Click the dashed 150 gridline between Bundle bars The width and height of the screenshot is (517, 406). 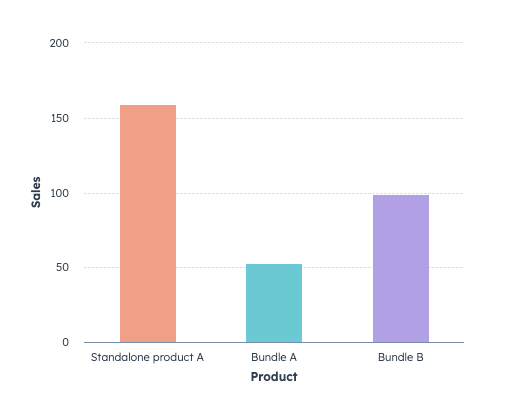(337, 118)
